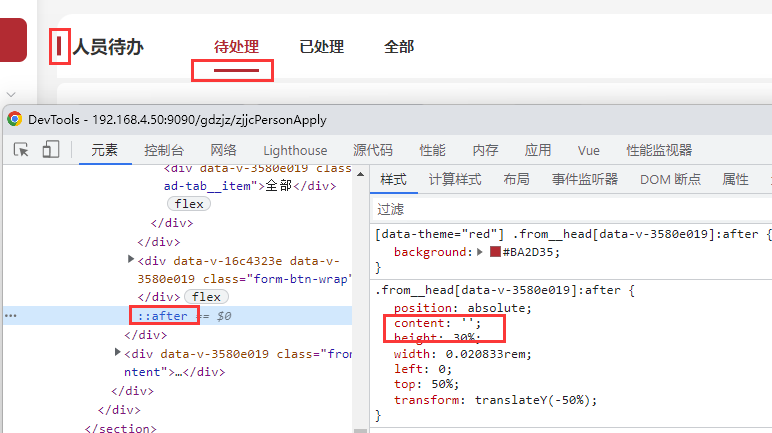The height and width of the screenshot is (433, 772).
Task: Switch to the 已处理 page tab
Action: tap(321, 47)
